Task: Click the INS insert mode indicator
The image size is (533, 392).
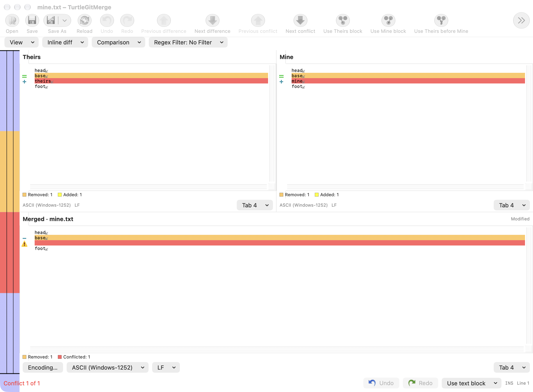Action: click(509, 383)
